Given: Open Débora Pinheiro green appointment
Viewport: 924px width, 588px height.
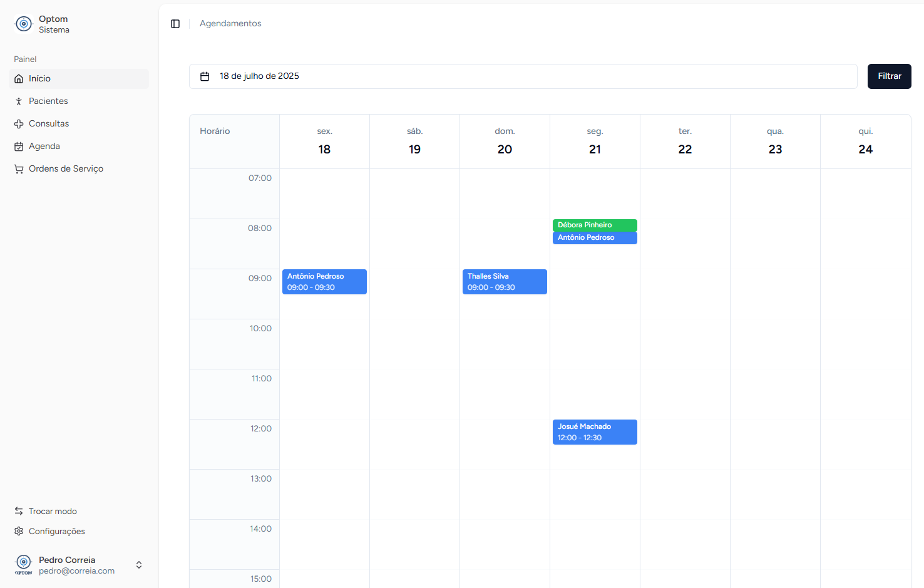Looking at the screenshot, I should 594,225.
